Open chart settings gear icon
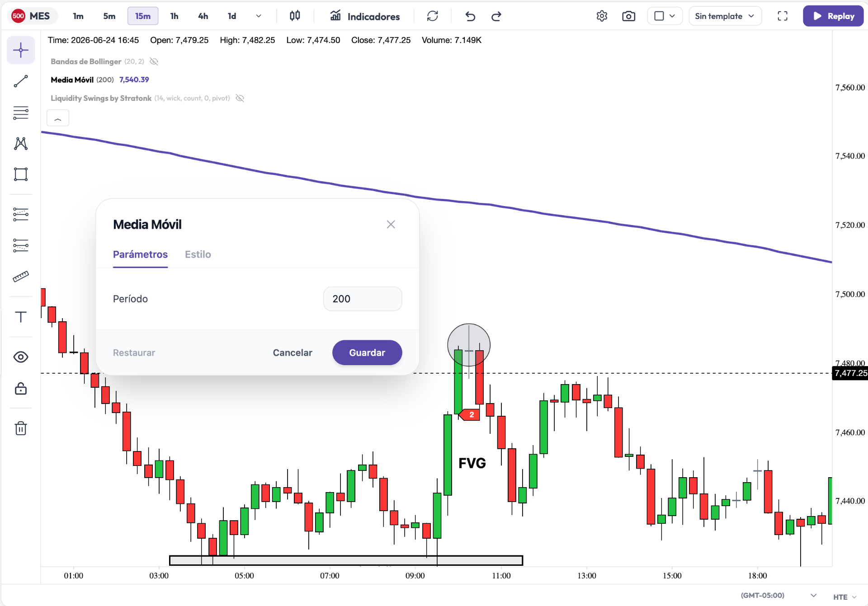 point(602,16)
